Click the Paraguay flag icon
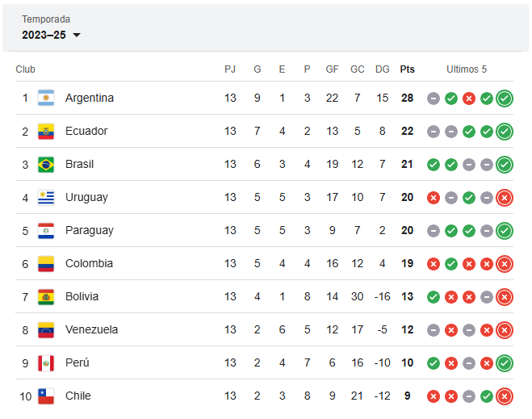 point(46,231)
